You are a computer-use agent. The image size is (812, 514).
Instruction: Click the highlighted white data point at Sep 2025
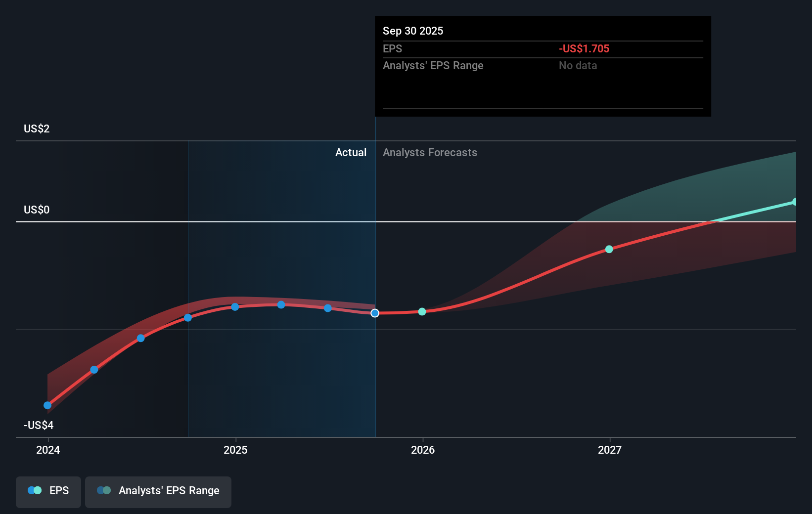[x=374, y=313]
